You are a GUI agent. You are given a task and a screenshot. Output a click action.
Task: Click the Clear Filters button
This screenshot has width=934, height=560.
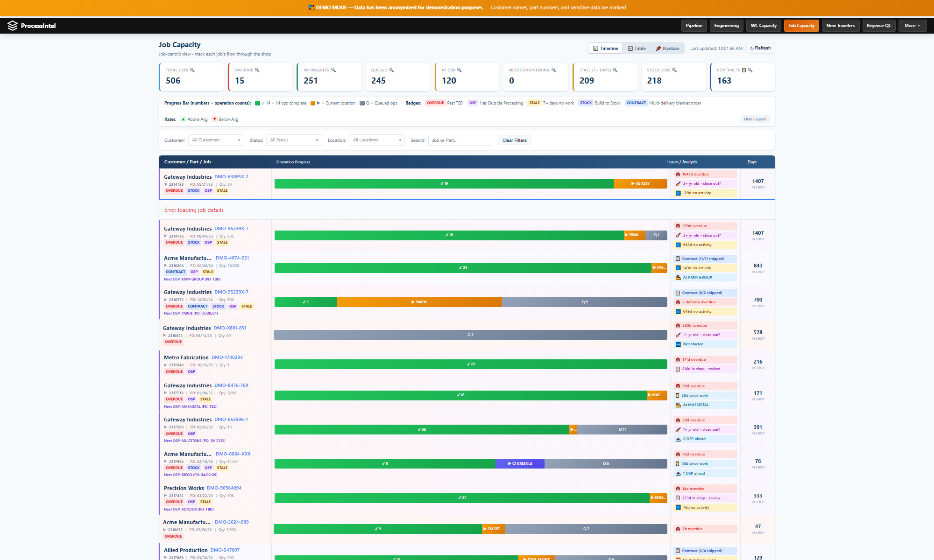[514, 140]
